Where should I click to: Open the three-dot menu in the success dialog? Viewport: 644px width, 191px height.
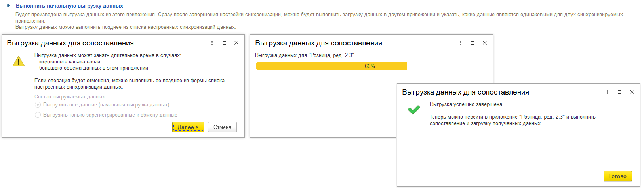point(607,92)
